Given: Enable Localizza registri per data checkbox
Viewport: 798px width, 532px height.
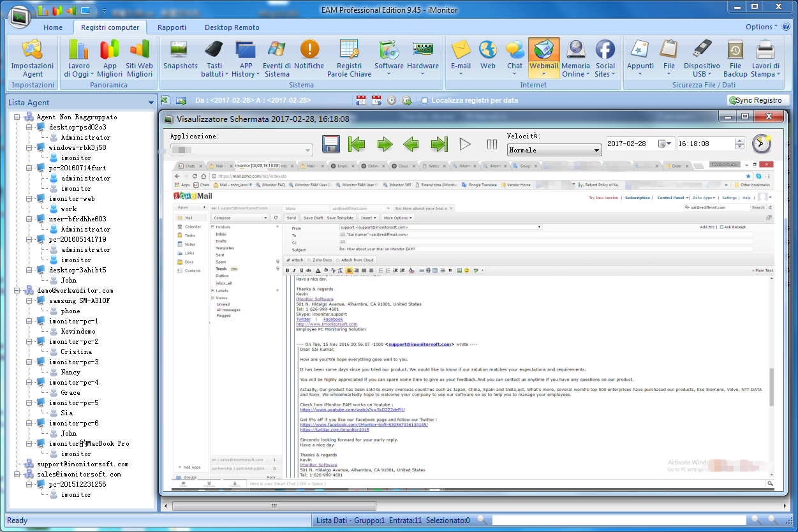Looking at the screenshot, I should (424, 100).
